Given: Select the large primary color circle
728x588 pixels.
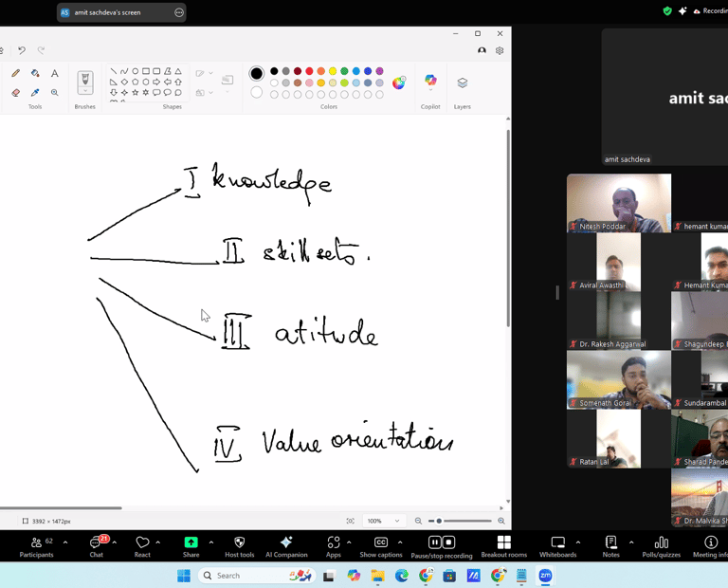Looking at the screenshot, I should click(256, 73).
